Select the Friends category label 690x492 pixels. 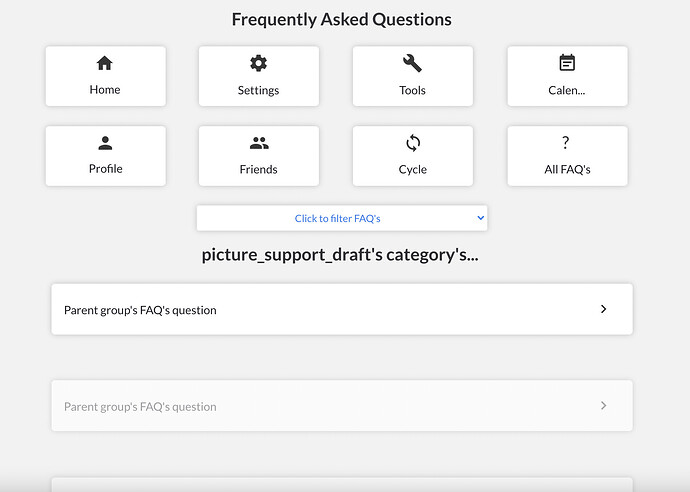(258, 169)
